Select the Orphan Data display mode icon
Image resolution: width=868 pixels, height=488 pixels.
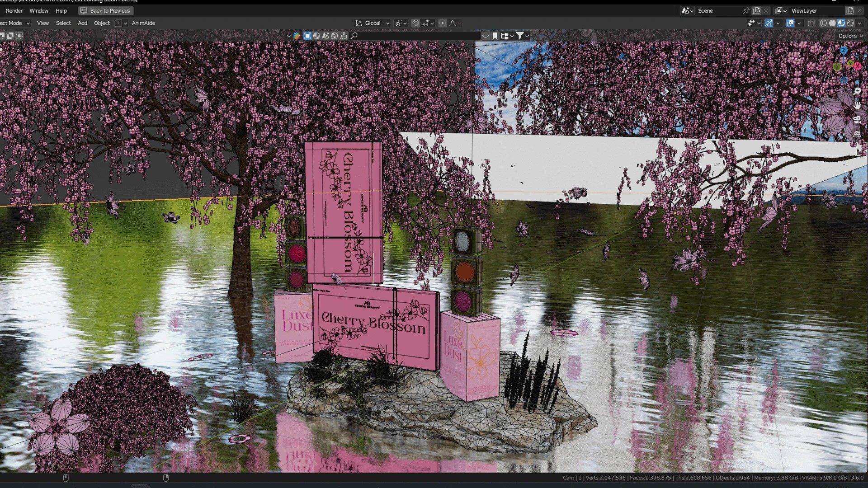pos(344,36)
